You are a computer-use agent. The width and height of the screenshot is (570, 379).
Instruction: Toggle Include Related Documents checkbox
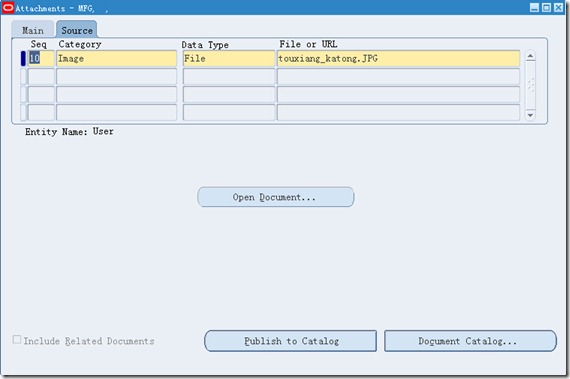click(17, 340)
